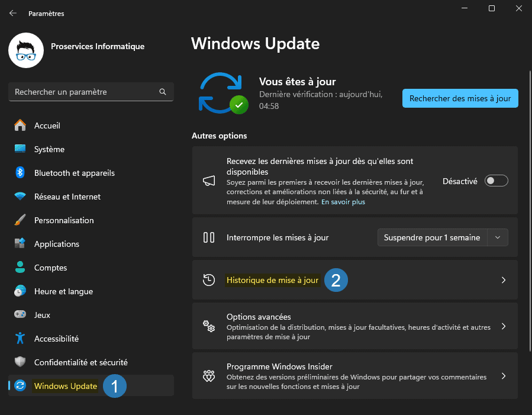Click the clock icon beside Historique de mise à jour
This screenshot has width=532, height=415.
click(x=208, y=280)
